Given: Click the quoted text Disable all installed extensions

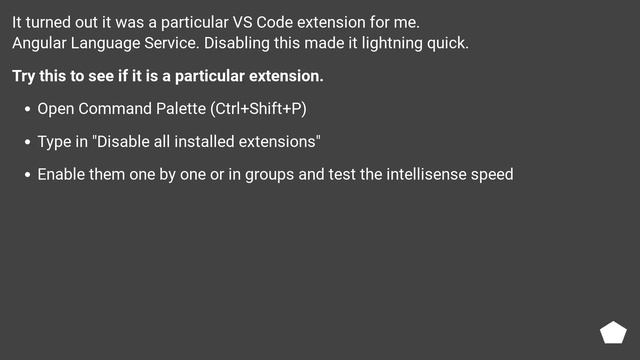Looking at the screenshot, I should pyautogui.click(x=206, y=142).
